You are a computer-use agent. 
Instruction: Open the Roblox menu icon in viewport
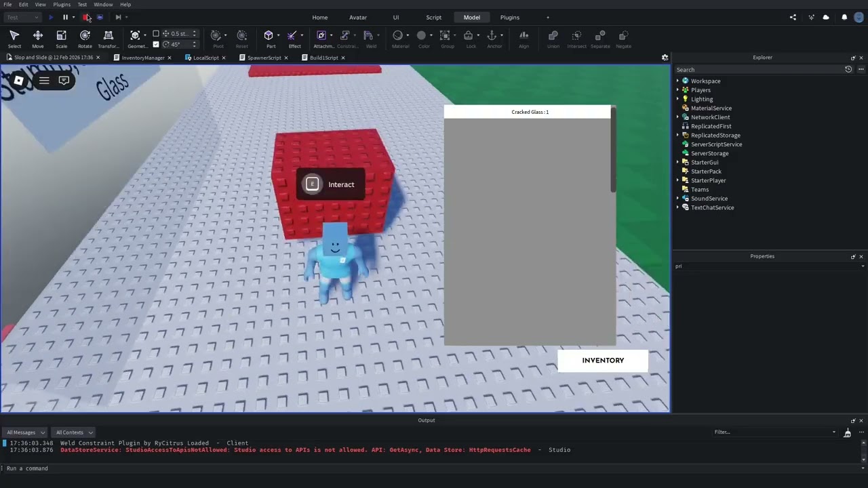[x=19, y=81]
